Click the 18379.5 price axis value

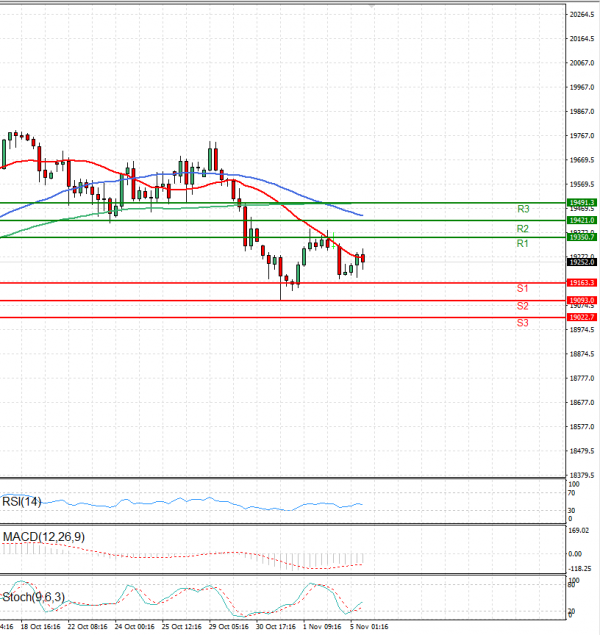pyautogui.click(x=582, y=475)
